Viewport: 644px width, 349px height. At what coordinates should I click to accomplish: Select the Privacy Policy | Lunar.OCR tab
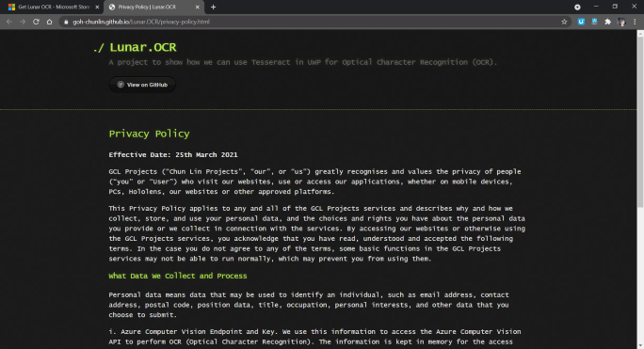click(x=153, y=7)
